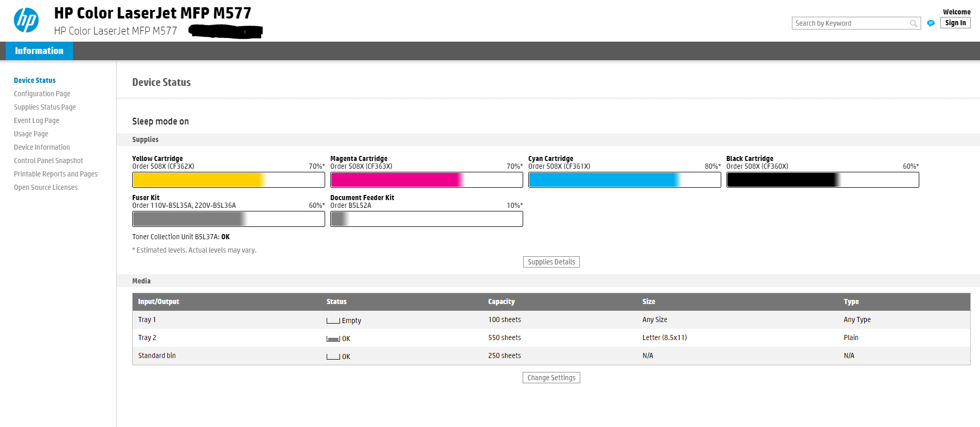
Task: Click the Plain type cell
Action: [851, 337]
